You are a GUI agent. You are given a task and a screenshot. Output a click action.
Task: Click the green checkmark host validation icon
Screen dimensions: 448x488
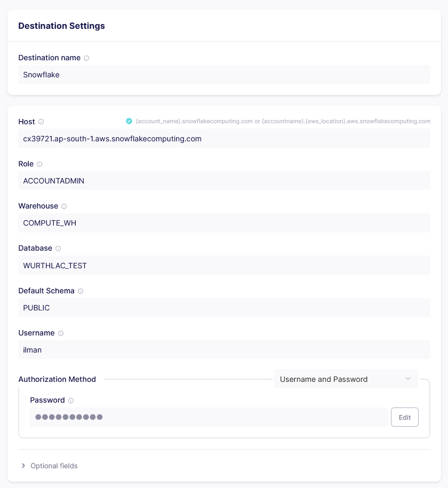click(x=129, y=121)
